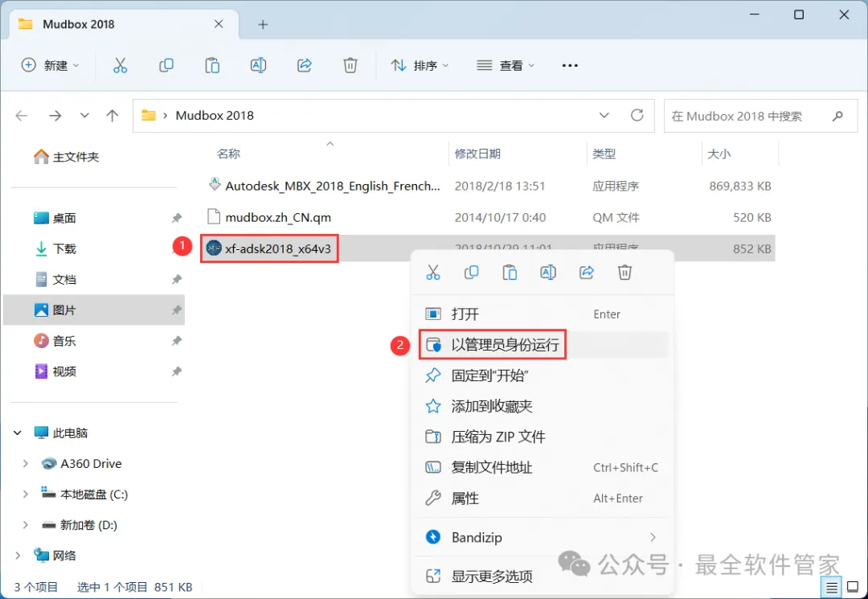Expand the 新加卷 (D:) node
Viewport: 868px width, 599px height.
click(26, 525)
